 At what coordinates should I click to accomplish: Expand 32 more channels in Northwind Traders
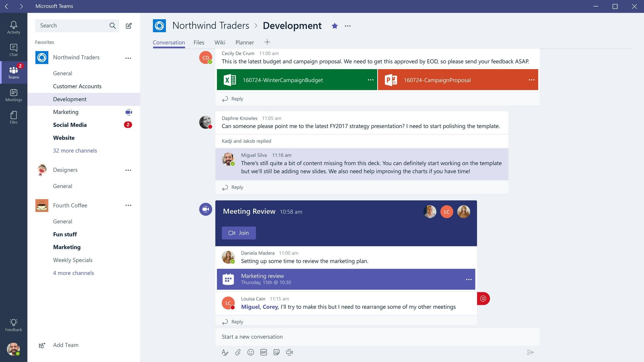(75, 150)
